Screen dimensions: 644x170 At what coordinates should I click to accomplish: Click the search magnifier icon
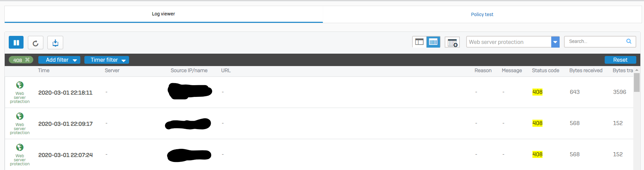pos(629,41)
